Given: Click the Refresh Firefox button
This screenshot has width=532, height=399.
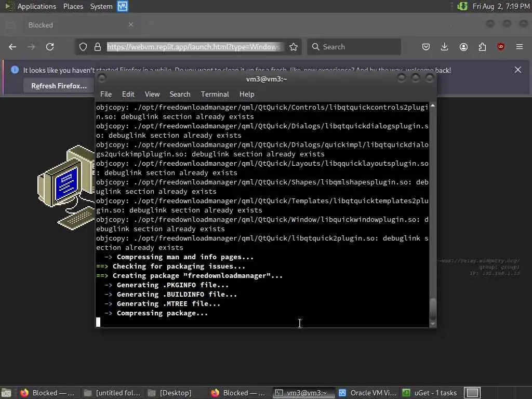Looking at the screenshot, I should click(59, 86).
